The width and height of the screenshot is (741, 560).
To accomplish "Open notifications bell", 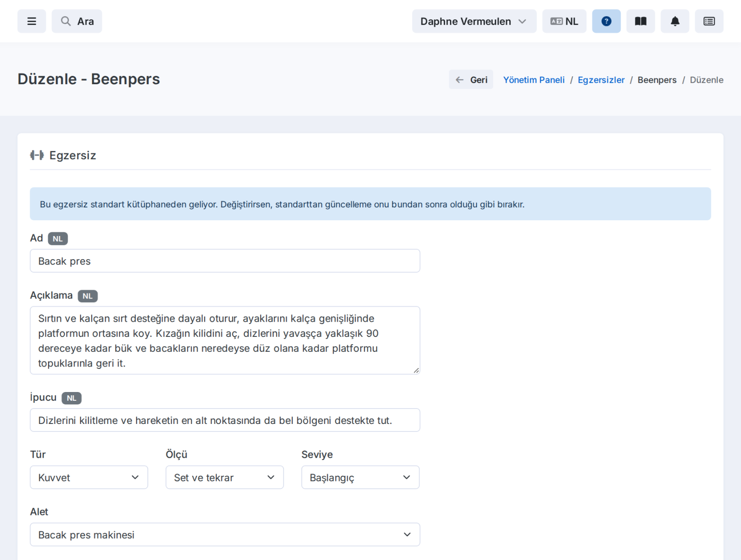I will 675,21.
